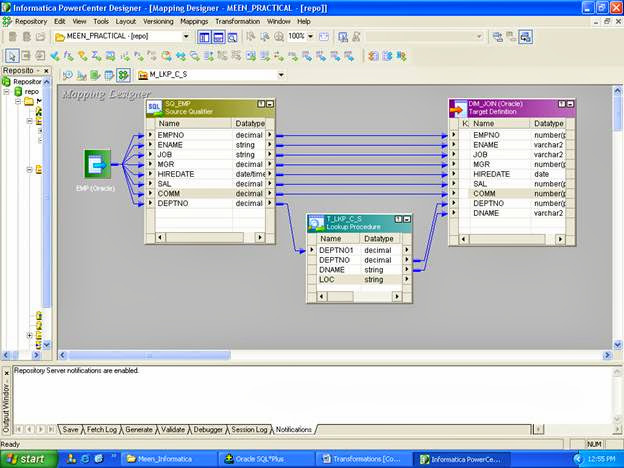
Task: Open the Mapplet Designer tool icon
Action: tap(109, 75)
